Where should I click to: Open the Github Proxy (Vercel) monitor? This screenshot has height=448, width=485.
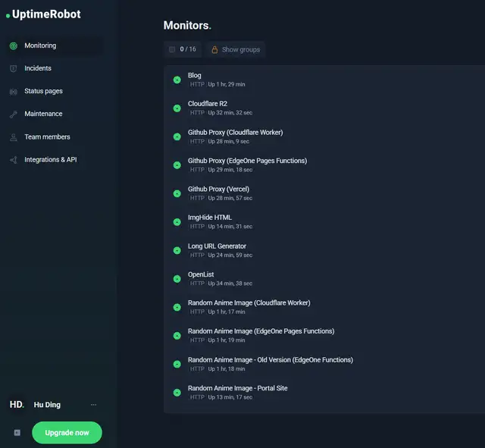[218, 189]
